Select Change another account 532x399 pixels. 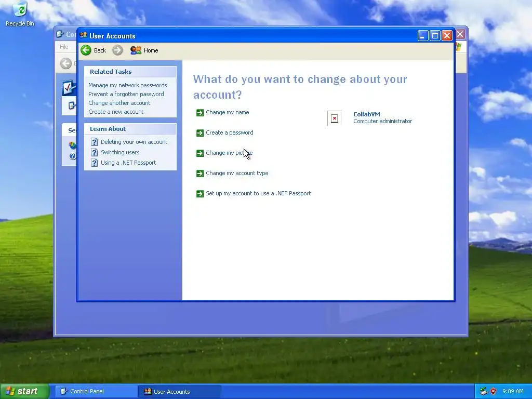(119, 103)
